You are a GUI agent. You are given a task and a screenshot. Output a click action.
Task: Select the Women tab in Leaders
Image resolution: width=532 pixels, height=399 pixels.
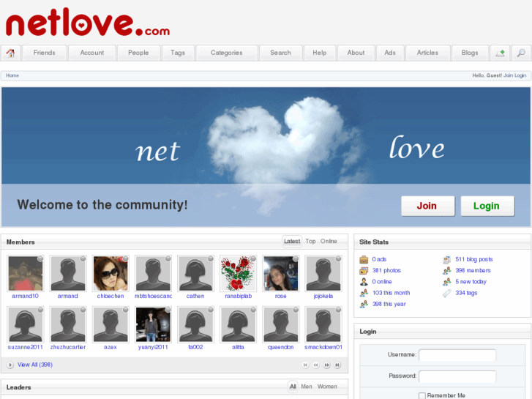pos(327,387)
